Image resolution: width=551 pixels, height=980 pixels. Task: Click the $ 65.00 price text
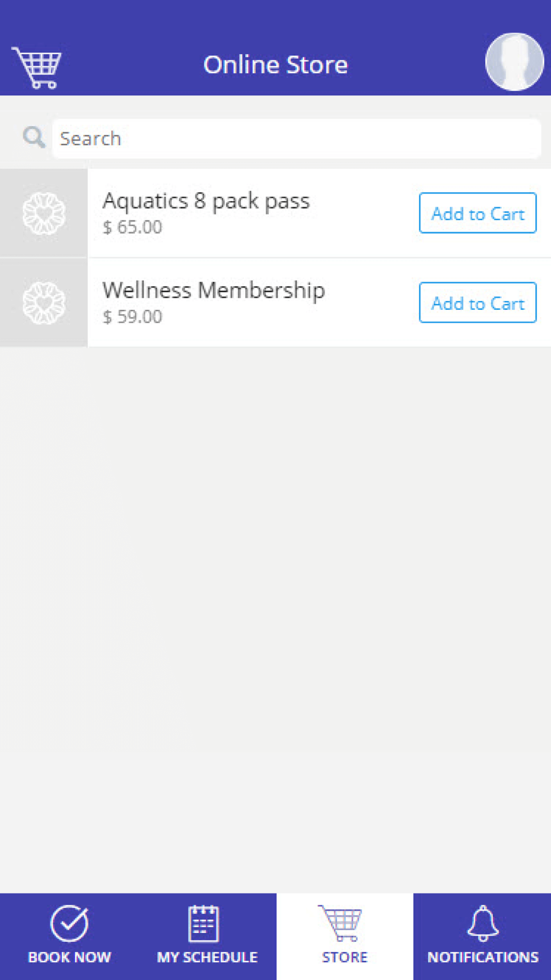[133, 227]
